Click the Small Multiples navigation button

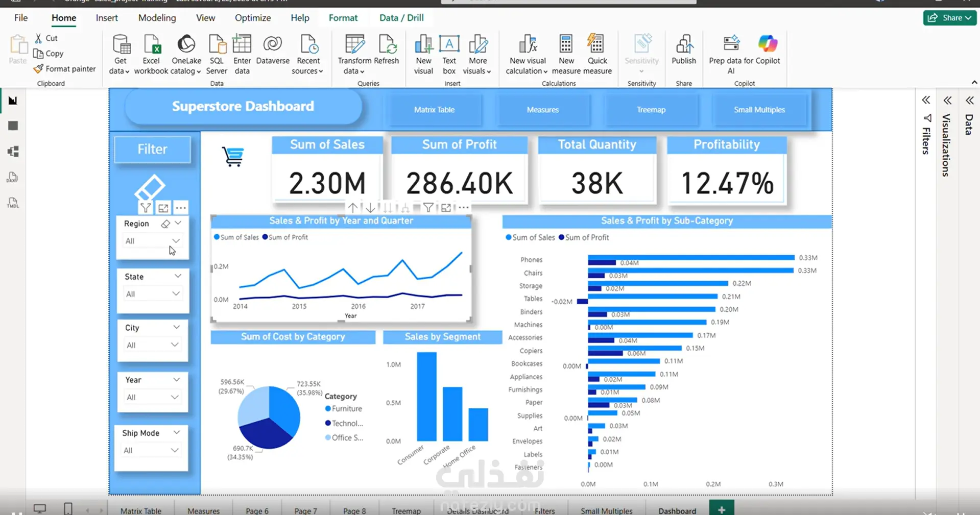[759, 110]
